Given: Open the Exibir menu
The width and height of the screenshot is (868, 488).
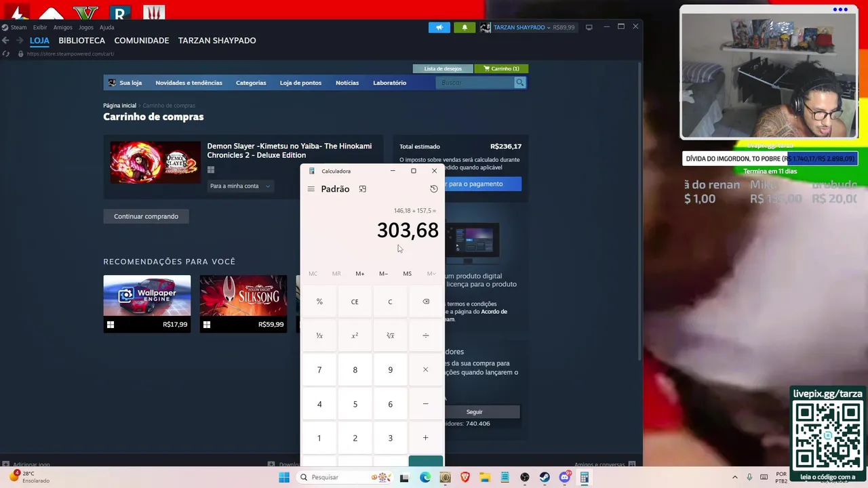Looking at the screenshot, I should pos(40,27).
